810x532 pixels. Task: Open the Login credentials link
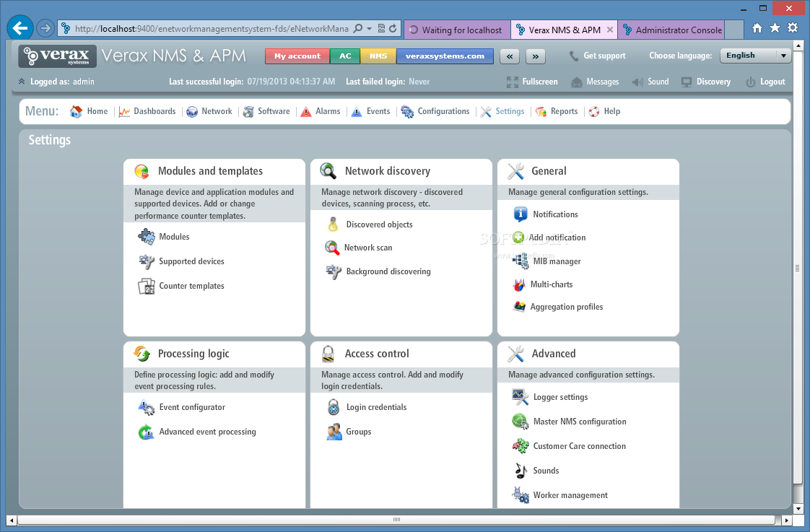click(377, 408)
